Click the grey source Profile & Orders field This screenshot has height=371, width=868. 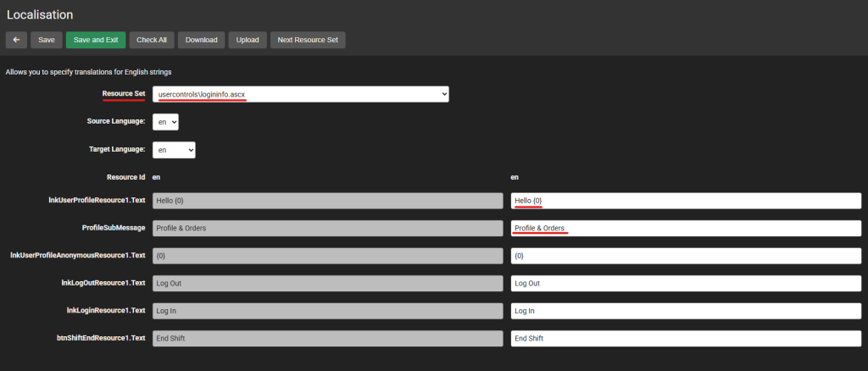point(327,229)
